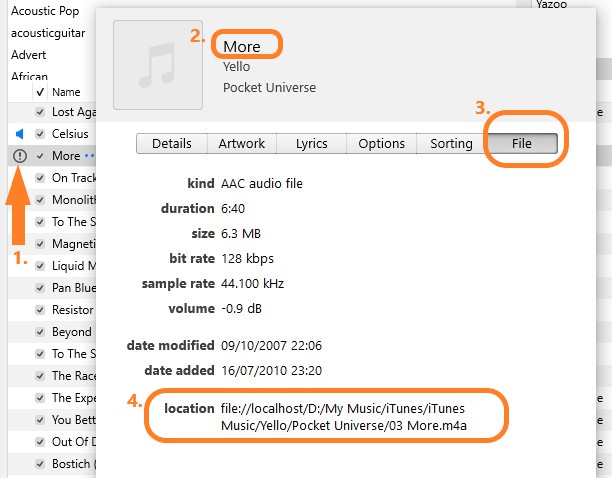Click the blue dots icon after More
Image resolution: width=612 pixels, height=478 pixels.
coord(89,156)
